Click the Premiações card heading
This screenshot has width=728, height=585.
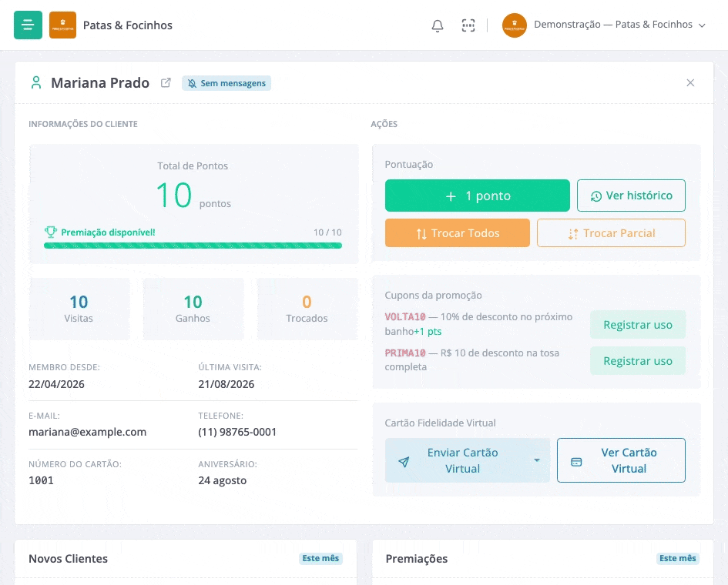[x=417, y=559]
